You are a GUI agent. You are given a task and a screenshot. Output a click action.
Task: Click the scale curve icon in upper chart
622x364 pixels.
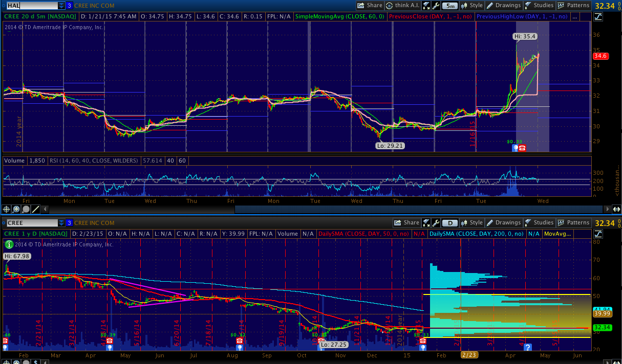[x=598, y=17]
